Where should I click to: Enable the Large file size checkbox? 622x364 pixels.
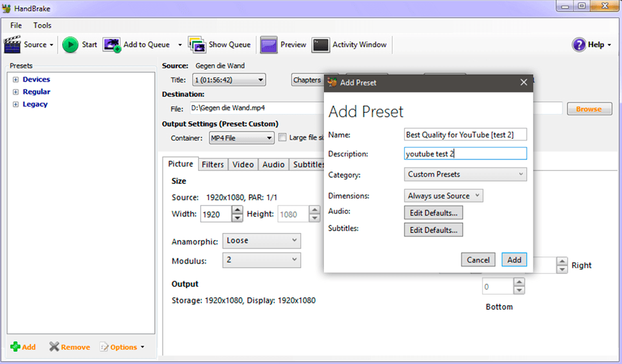282,137
